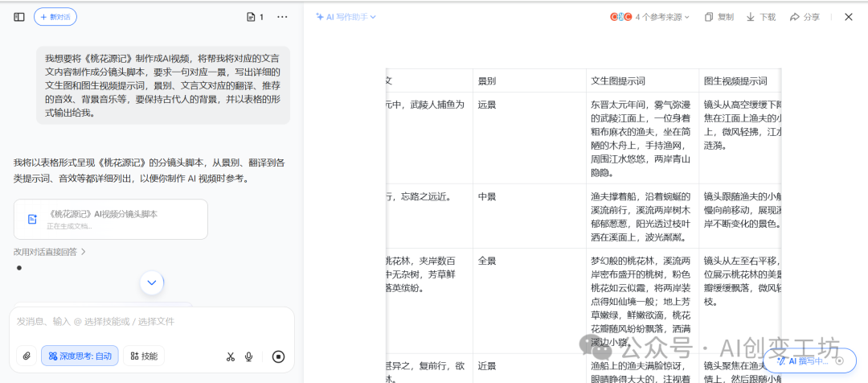Click the AI 撰写中 status pill
The image size is (868, 383).
click(809, 360)
